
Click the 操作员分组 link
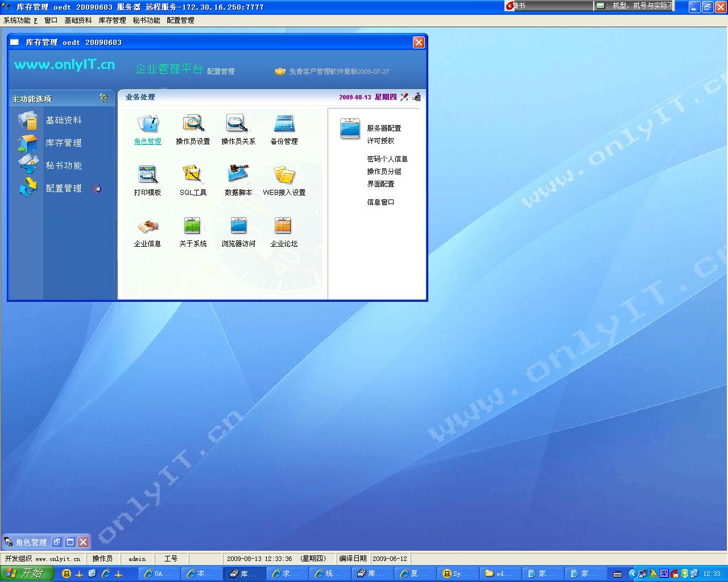click(x=384, y=172)
